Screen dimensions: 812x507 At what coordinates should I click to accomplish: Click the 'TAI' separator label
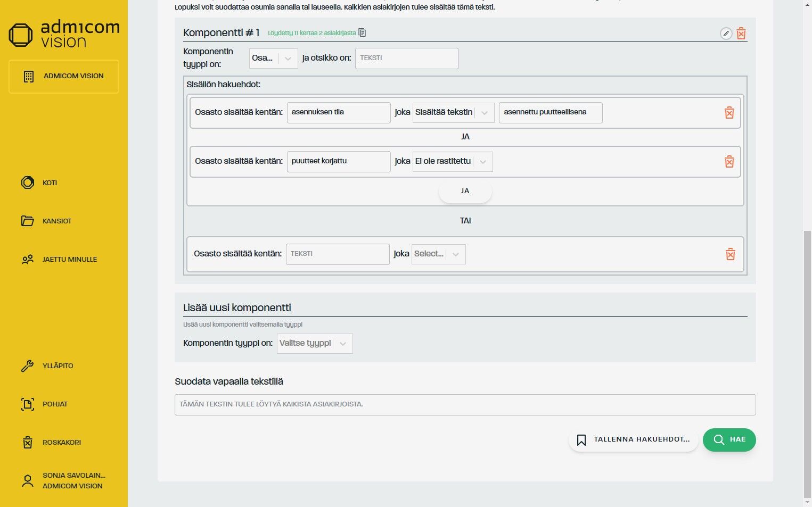click(465, 221)
